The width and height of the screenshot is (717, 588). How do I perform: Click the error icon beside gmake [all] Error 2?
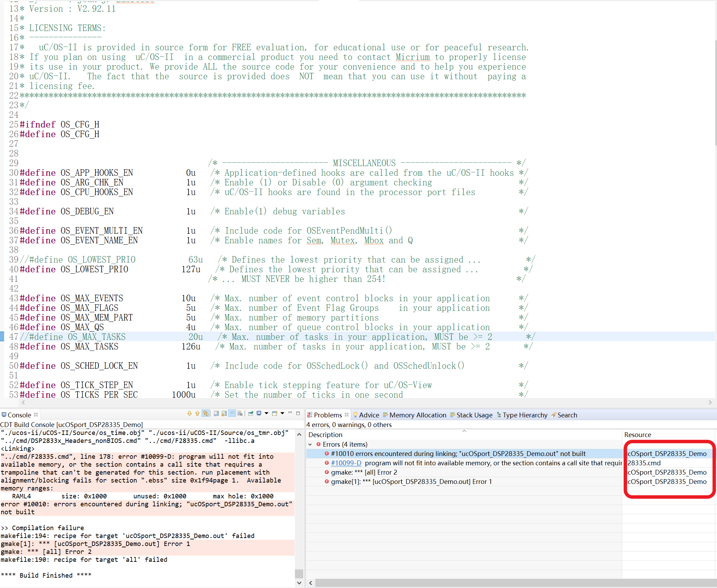pyautogui.click(x=326, y=472)
